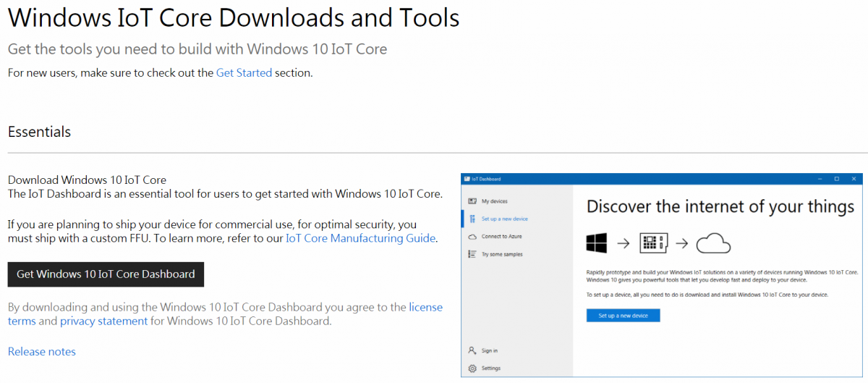868x383 pixels.
Task: Click the circuit board device icon
Action: pos(653,244)
